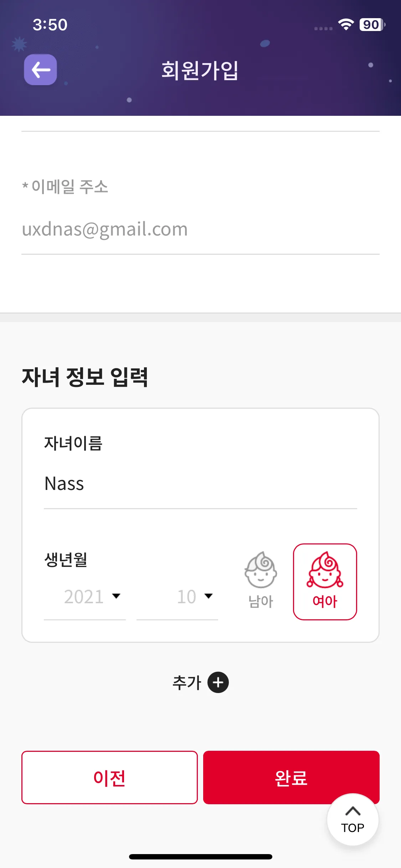Tap the plus icon to add child

click(218, 682)
